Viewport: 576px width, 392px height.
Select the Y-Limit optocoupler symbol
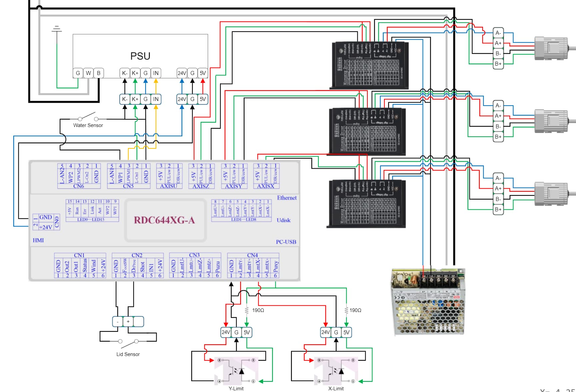pyautogui.click(x=236, y=371)
